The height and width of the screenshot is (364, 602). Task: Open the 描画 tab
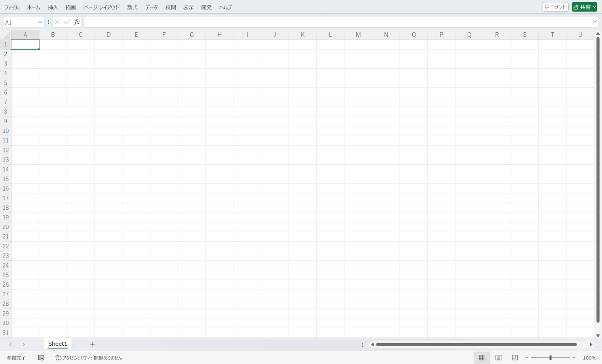pos(71,7)
